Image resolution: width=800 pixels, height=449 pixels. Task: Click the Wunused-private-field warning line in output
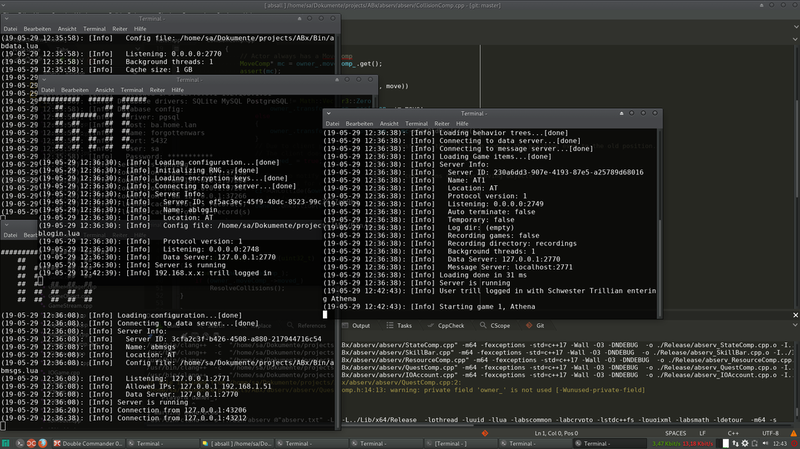tap(493, 390)
